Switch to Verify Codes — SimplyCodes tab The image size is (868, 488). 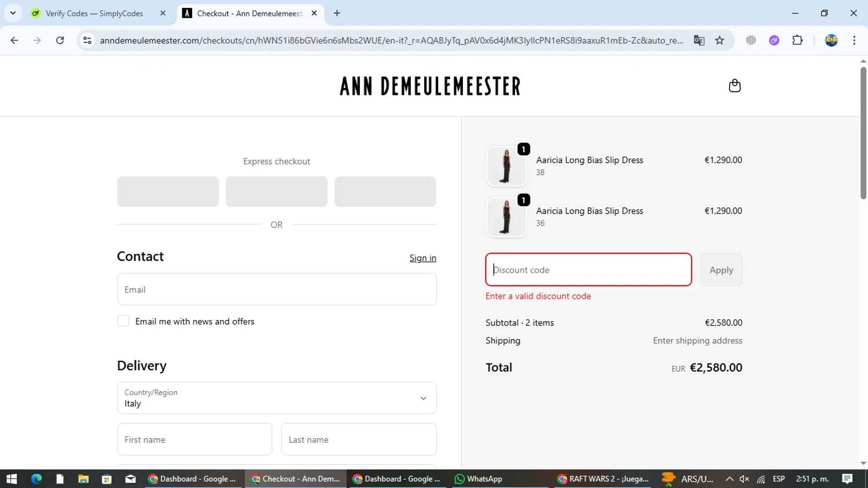[94, 13]
